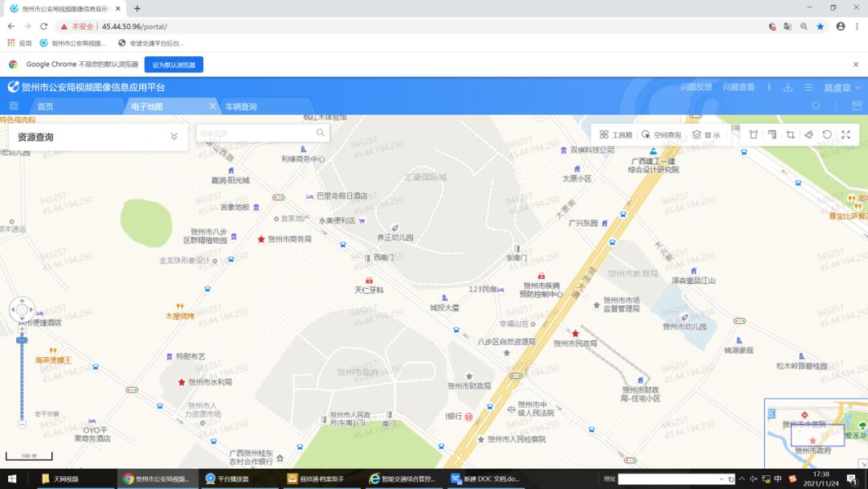Viewport: 868px width, 489px height.
Task: Select the polygon draw tool
Action: (x=753, y=134)
